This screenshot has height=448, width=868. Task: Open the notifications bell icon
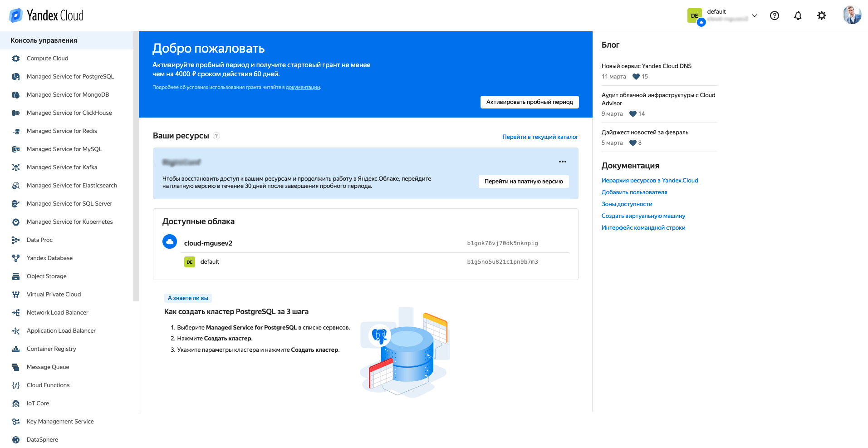point(798,15)
